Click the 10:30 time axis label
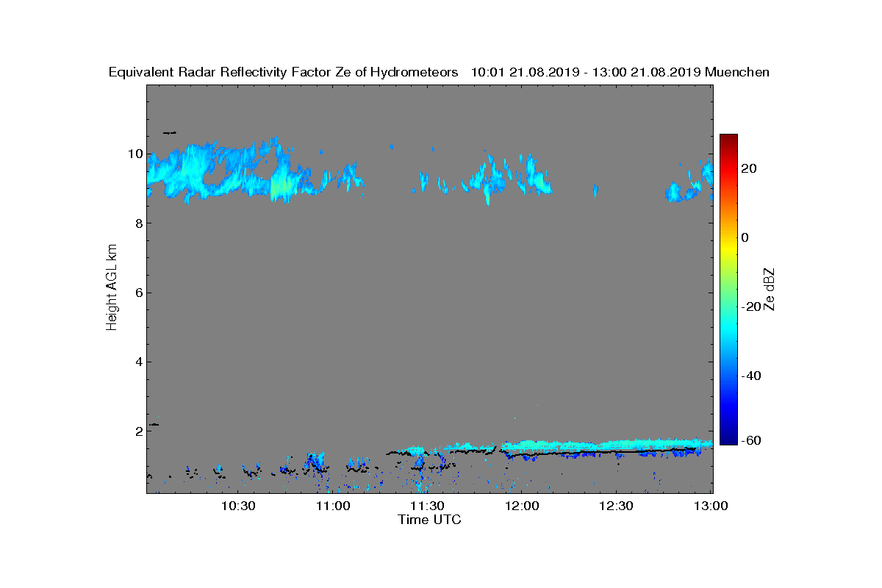 coord(237,506)
